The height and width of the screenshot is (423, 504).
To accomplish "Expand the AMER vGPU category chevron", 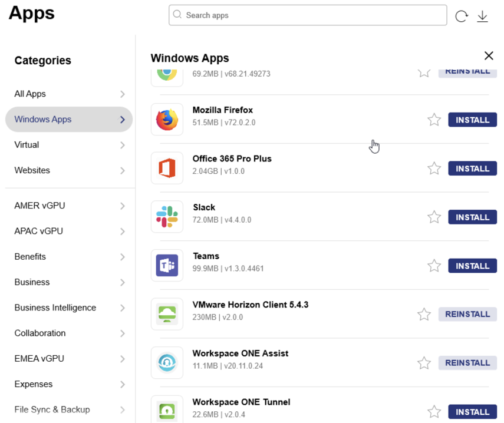I will click(122, 206).
